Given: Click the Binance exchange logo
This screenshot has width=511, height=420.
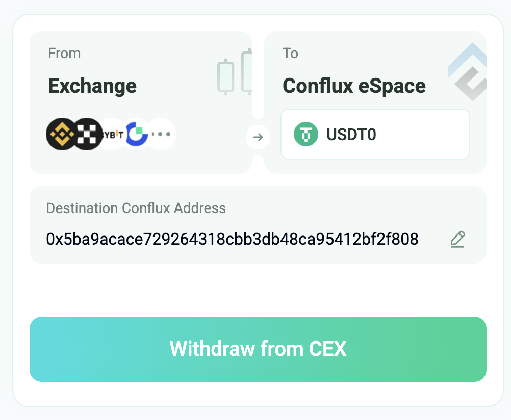Looking at the screenshot, I should [61, 134].
